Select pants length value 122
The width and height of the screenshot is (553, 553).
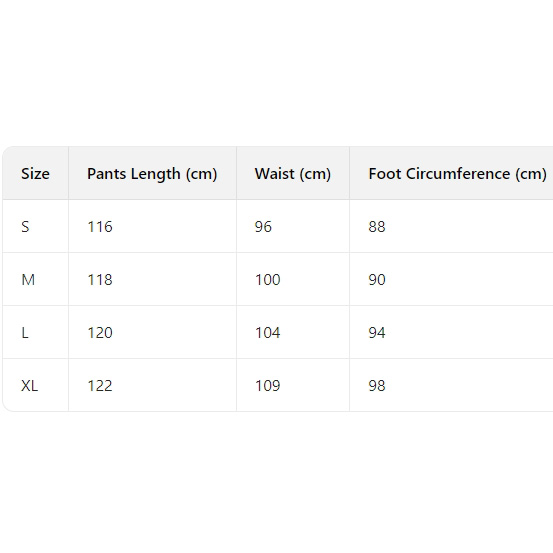click(x=100, y=385)
